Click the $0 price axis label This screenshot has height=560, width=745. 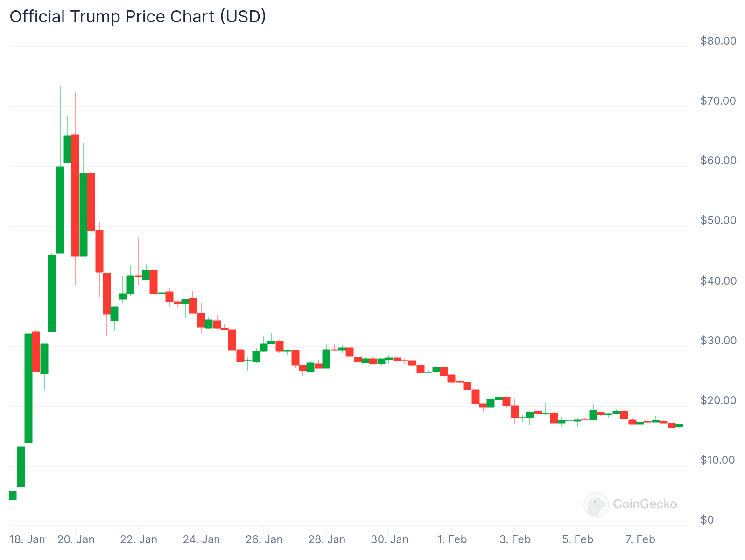tap(707, 520)
